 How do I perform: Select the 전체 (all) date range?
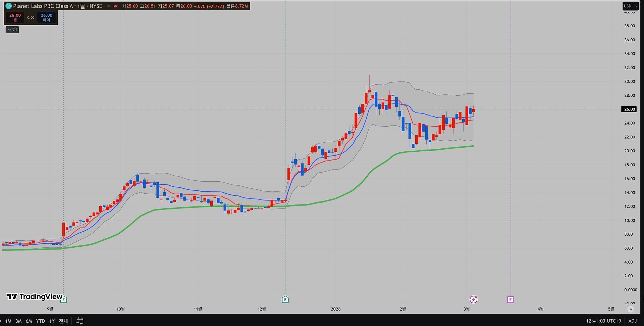tap(63, 321)
